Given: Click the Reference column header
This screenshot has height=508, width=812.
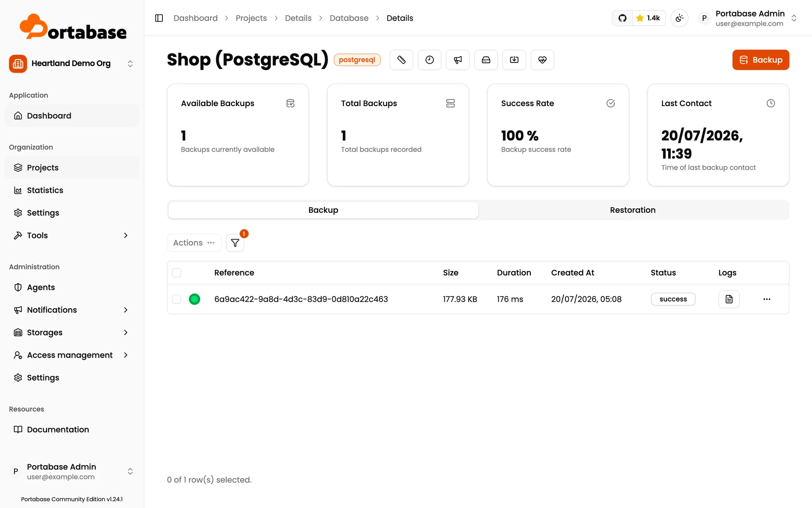Looking at the screenshot, I should tap(234, 273).
